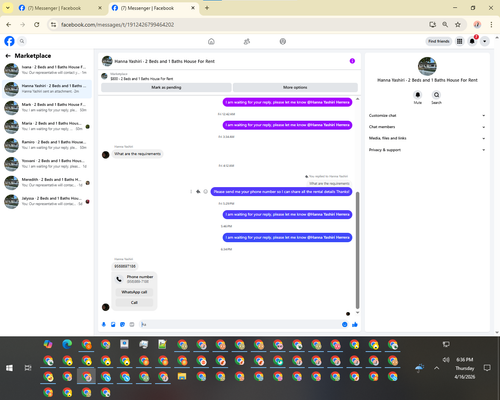The image size is (500, 400).
Task: Reload the page
Action: point(37,25)
